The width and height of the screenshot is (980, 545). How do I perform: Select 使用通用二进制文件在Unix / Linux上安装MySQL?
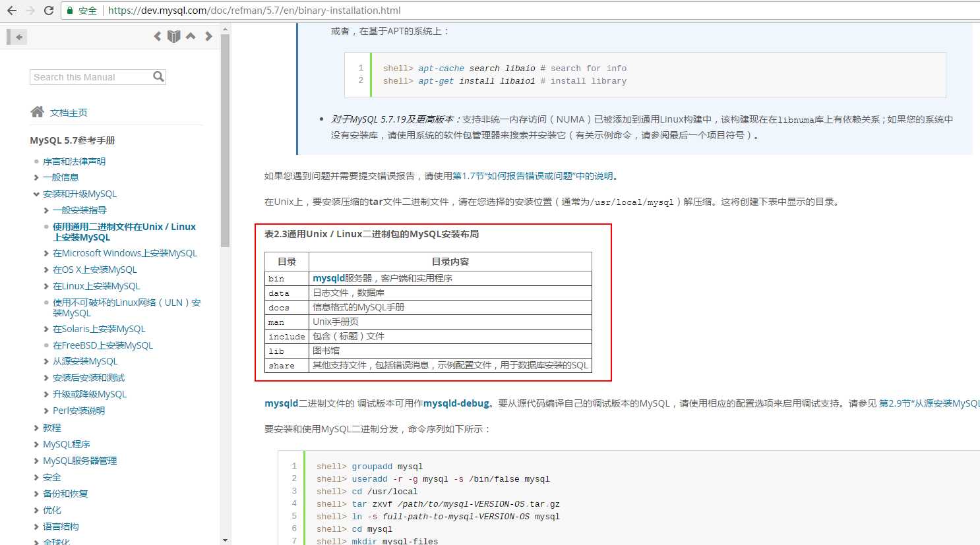(x=124, y=232)
